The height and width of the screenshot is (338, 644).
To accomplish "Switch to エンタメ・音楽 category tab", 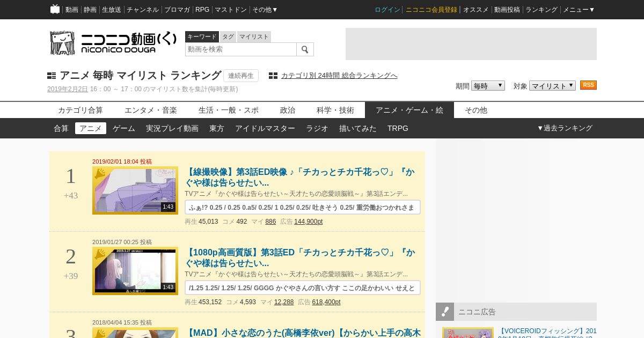I will click(x=151, y=110).
